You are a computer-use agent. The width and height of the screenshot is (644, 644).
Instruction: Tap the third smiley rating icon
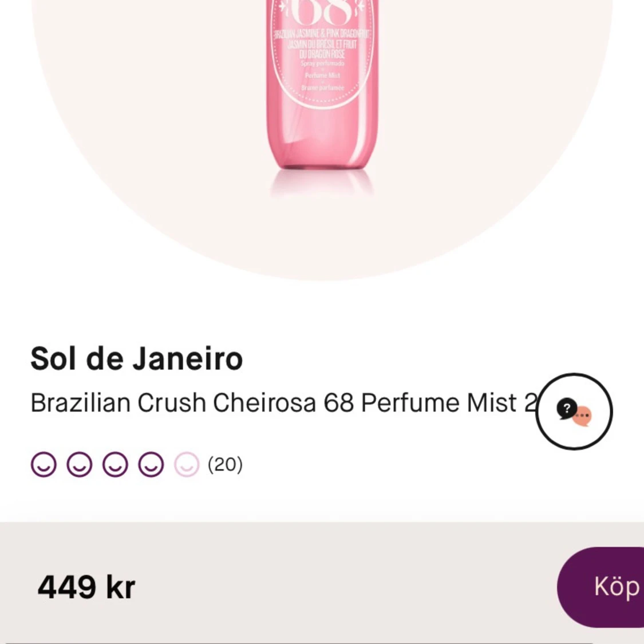pyautogui.click(x=116, y=464)
